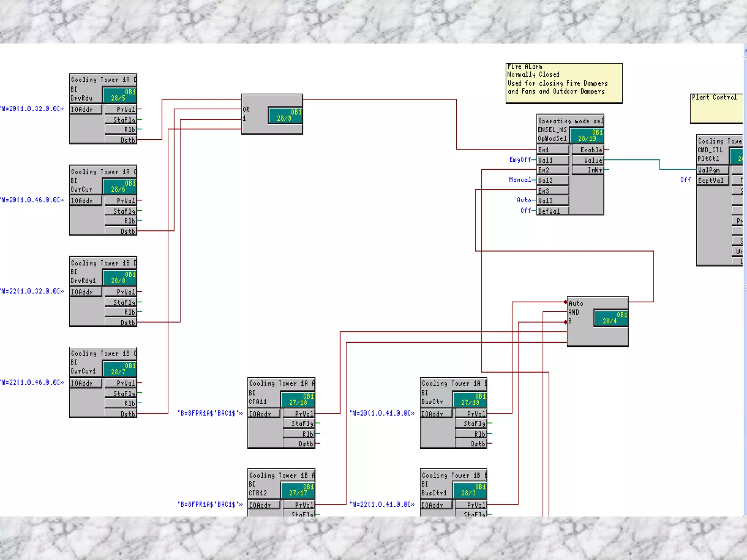
Task: Click IOAddr field of OvrCur1 block
Action: 86,383
